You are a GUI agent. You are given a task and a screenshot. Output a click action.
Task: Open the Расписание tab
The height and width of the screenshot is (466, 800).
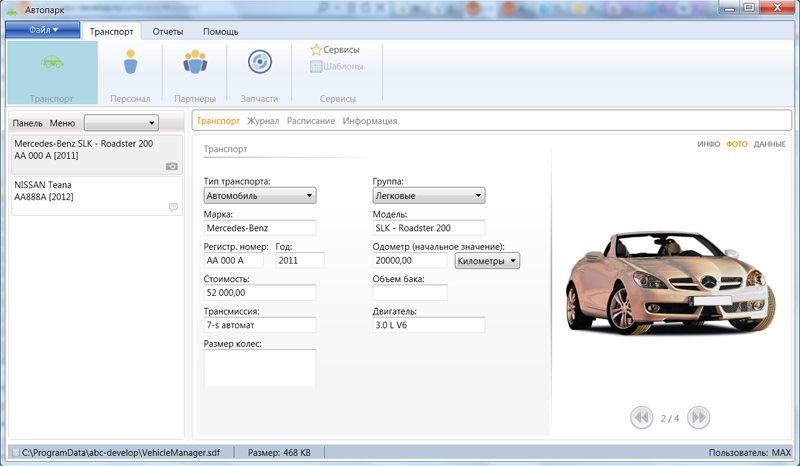tap(311, 121)
